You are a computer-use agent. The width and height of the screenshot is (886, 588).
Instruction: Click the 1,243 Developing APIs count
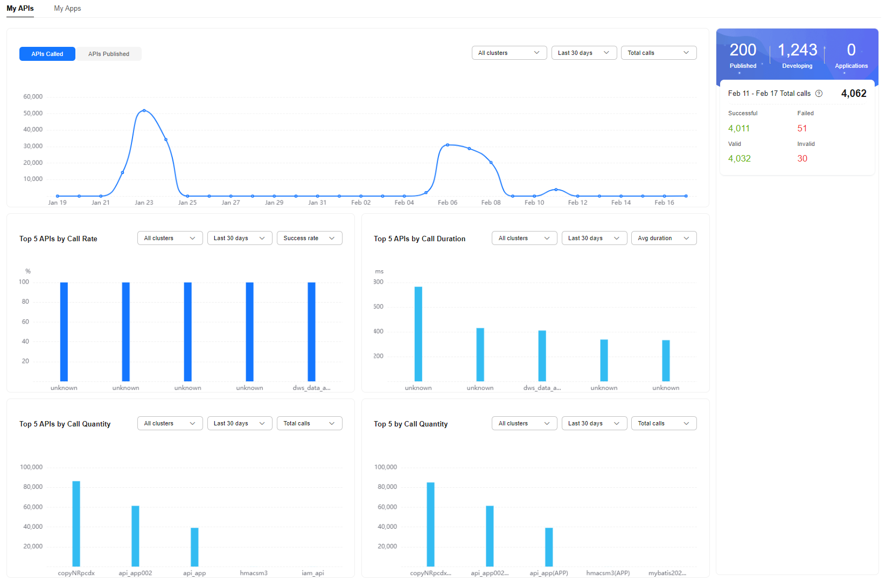click(x=797, y=50)
